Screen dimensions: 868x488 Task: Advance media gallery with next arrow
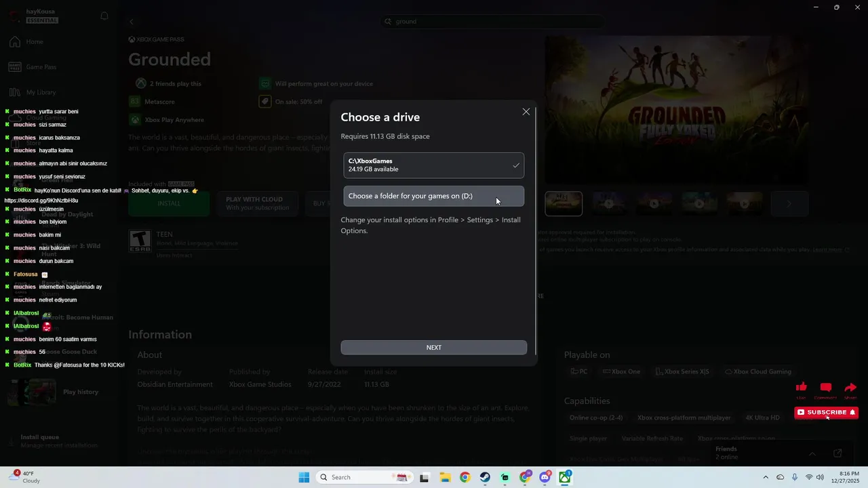pyautogui.click(x=789, y=203)
